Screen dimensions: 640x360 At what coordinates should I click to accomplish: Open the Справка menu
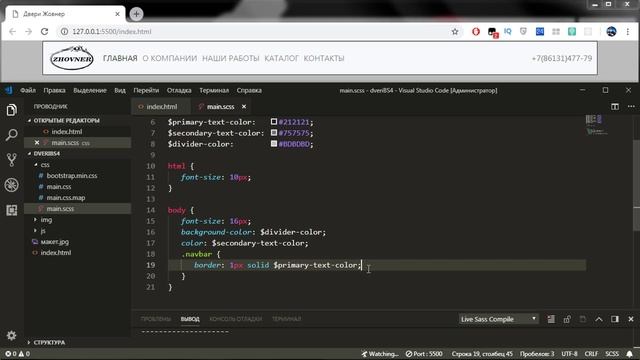coord(249,90)
